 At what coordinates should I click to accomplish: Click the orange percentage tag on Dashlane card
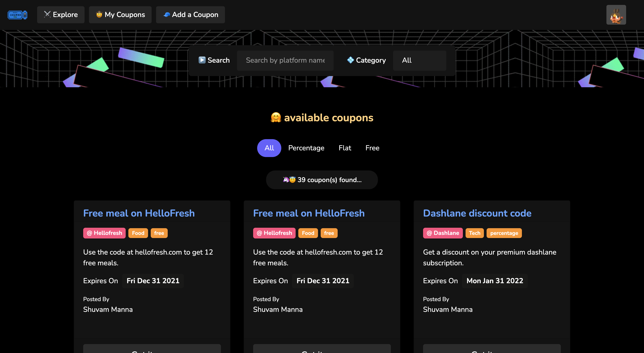(x=504, y=233)
